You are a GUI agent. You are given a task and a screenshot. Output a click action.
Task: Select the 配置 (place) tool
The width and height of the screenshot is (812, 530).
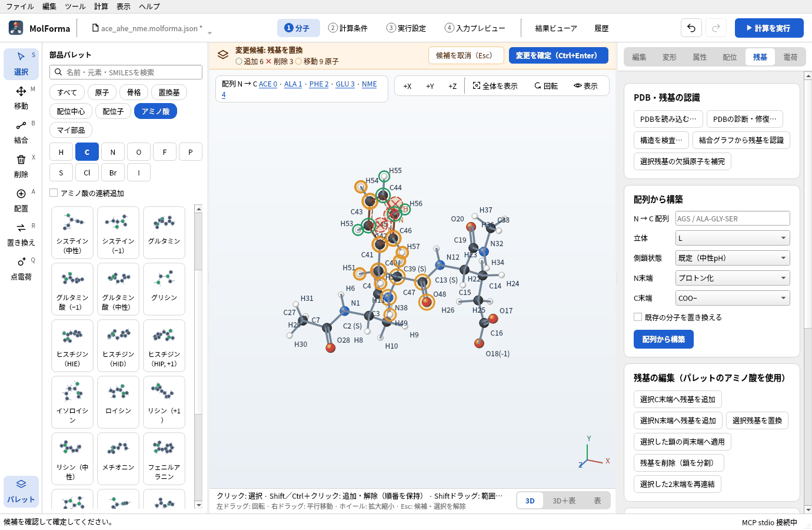[x=21, y=200]
